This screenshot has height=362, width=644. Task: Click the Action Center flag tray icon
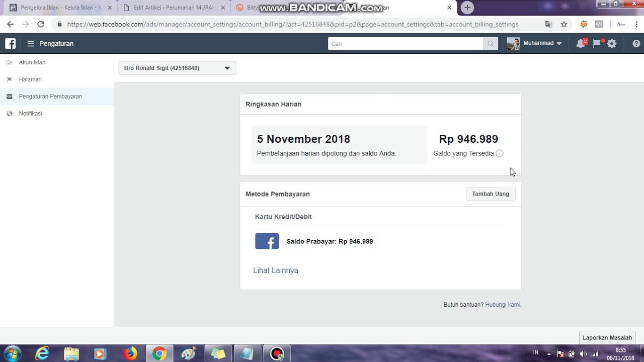[x=560, y=354]
